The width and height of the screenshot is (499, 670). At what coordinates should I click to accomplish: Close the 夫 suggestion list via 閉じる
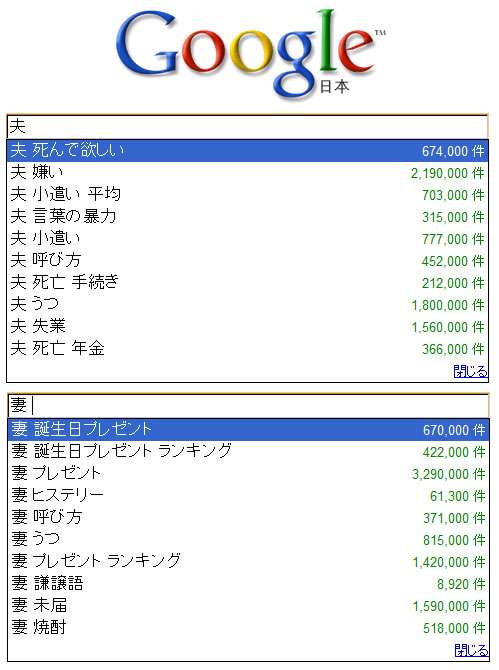tap(470, 371)
